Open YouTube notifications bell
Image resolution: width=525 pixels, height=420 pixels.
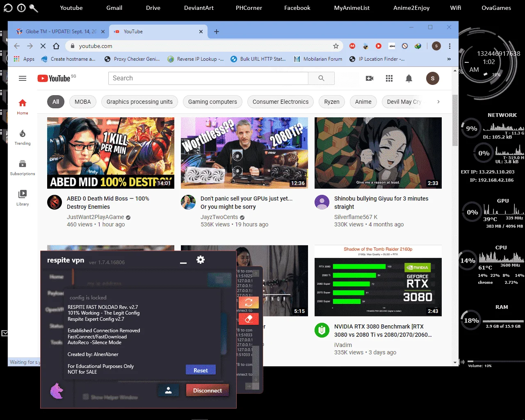pos(409,78)
